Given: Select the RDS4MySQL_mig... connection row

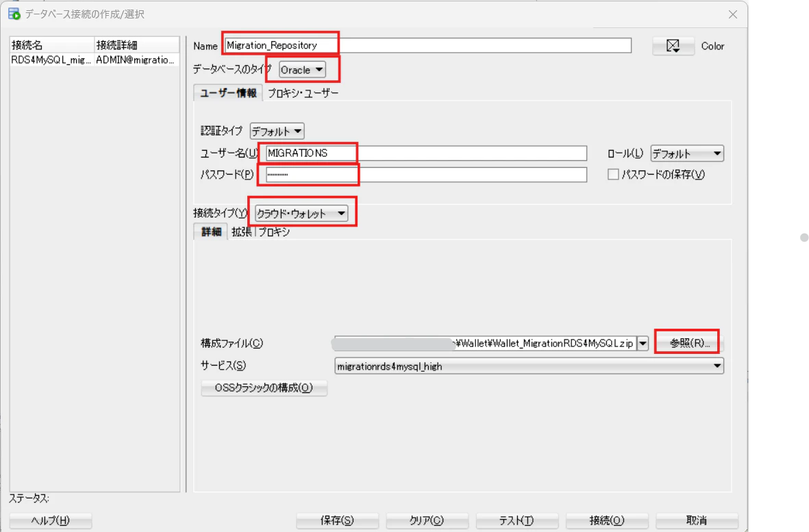Looking at the screenshot, I should (x=95, y=60).
